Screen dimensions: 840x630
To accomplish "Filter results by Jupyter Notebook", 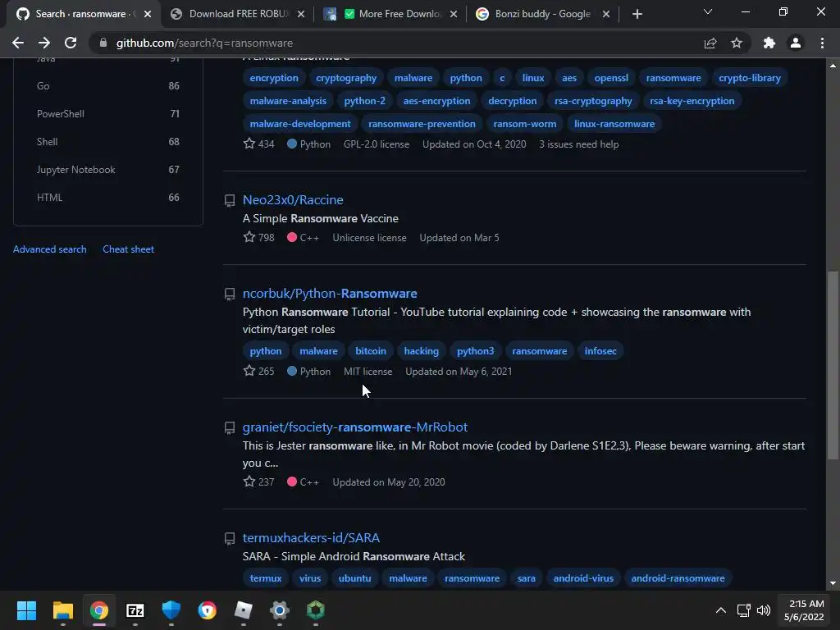I will [107, 169].
